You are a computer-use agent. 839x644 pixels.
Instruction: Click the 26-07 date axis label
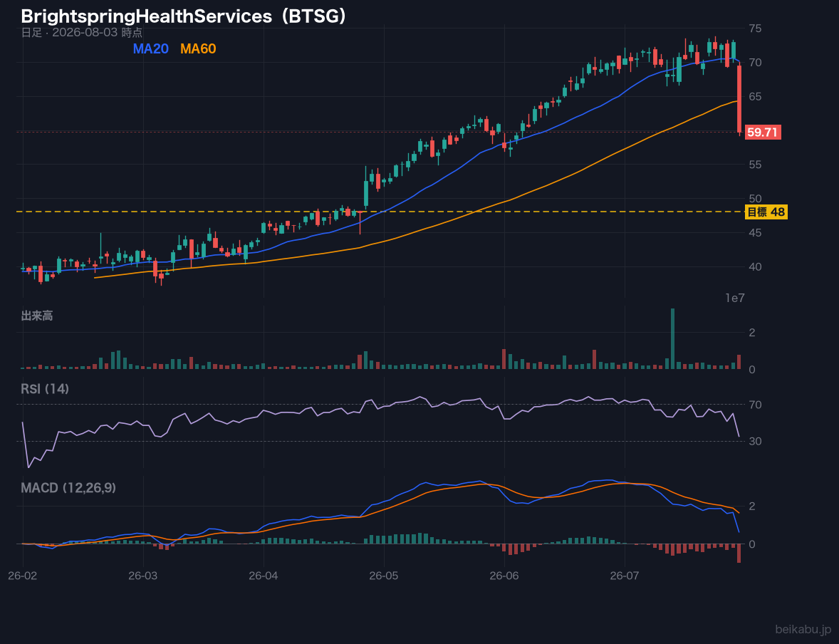point(625,576)
